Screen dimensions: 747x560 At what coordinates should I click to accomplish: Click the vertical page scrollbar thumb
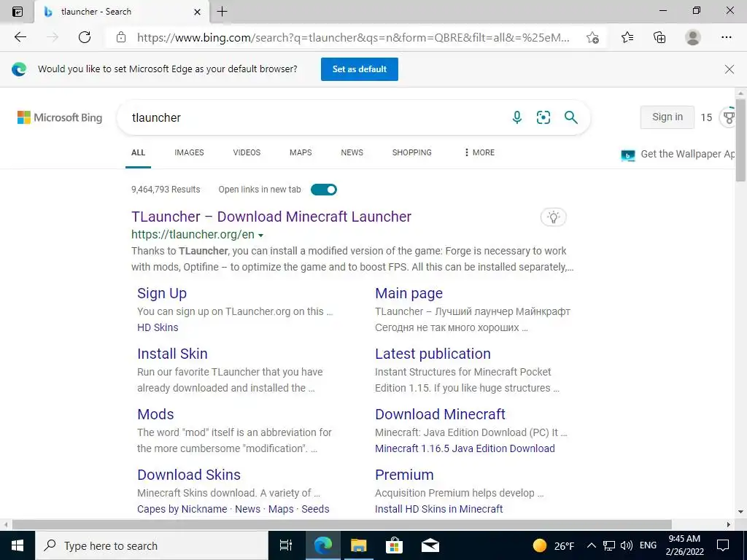point(740,141)
